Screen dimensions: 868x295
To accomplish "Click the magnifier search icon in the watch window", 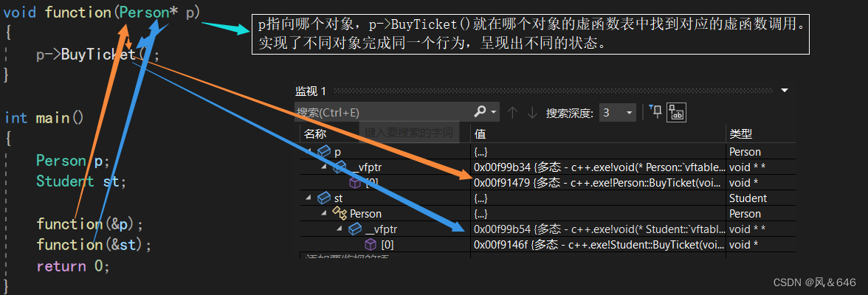I will [x=480, y=112].
